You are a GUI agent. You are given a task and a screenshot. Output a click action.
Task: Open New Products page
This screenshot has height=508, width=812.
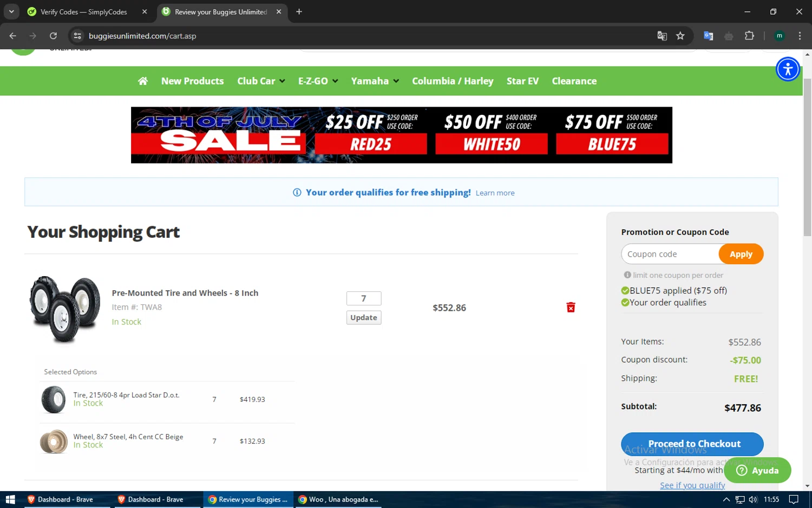(192, 81)
